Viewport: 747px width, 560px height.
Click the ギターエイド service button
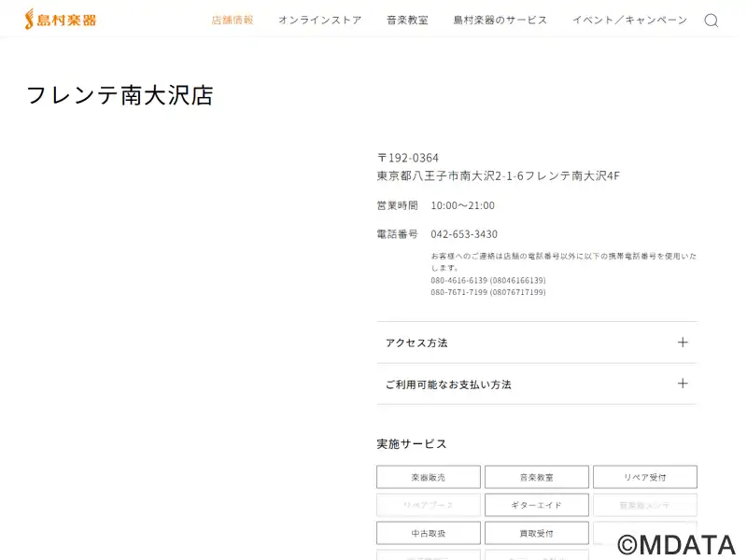(x=536, y=505)
